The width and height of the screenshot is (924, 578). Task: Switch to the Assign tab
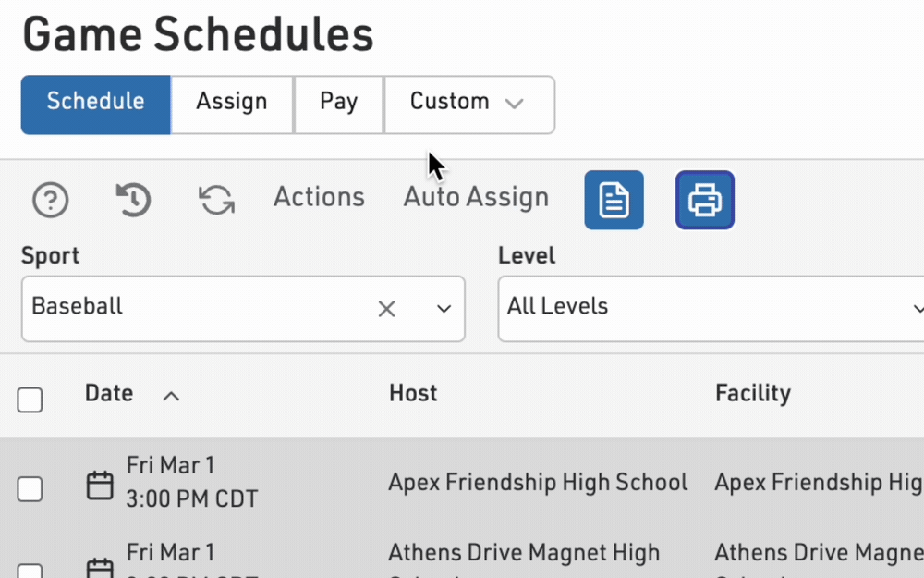click(231, 104)
